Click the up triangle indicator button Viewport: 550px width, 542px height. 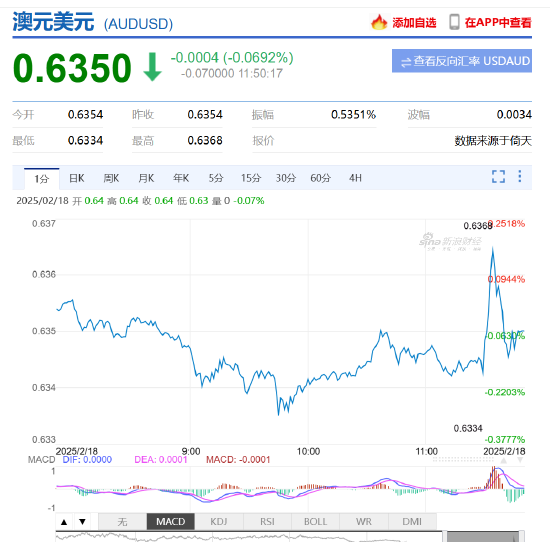pyautogui.click(x=64, y=522)
